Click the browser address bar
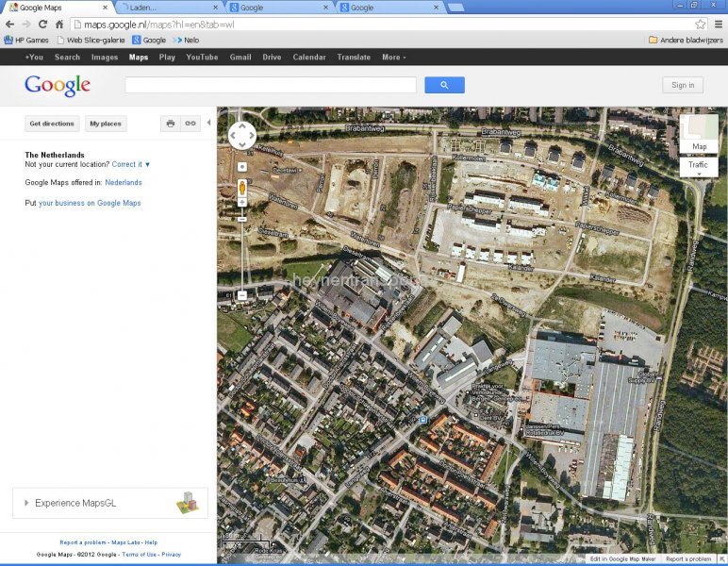 pos(390,25)
